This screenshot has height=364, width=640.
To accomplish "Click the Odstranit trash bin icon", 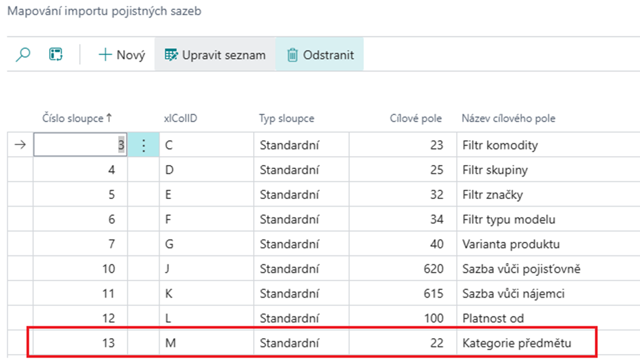I will click(x=292, y=55).
